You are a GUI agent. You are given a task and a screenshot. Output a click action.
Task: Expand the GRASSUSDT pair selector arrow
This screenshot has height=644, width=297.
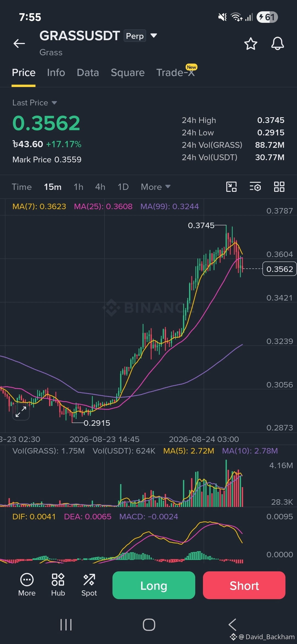(x=154, y=36)
